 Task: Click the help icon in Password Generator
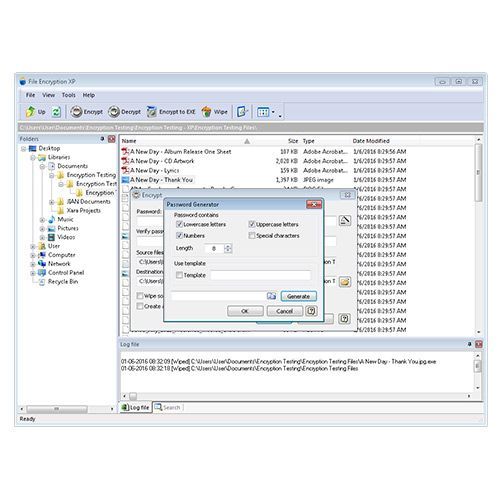click(x=311, y=311)
